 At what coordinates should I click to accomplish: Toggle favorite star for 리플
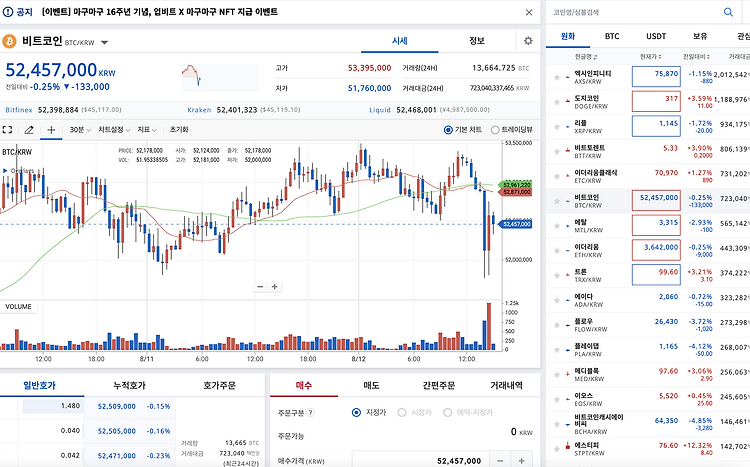coord(557,127)
